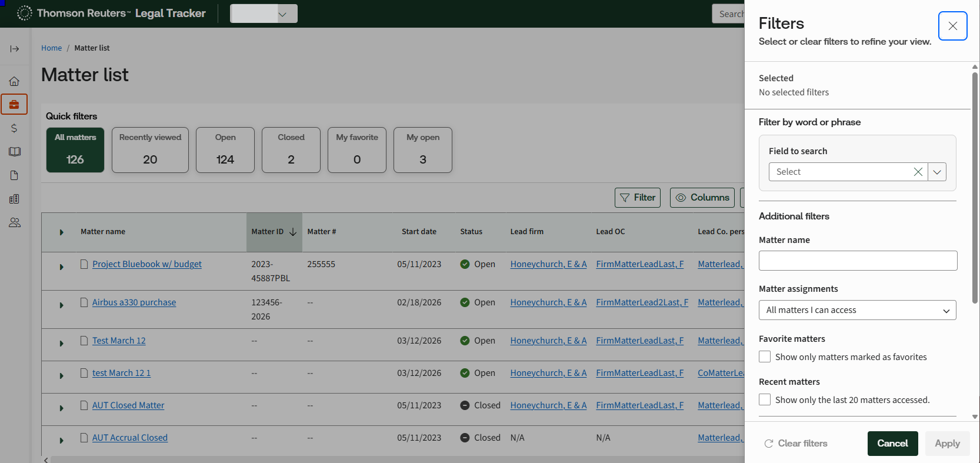The width and height of the screenshot is (980, 463).
Task: Select the Closed quick filter
Action: (291, 150)
